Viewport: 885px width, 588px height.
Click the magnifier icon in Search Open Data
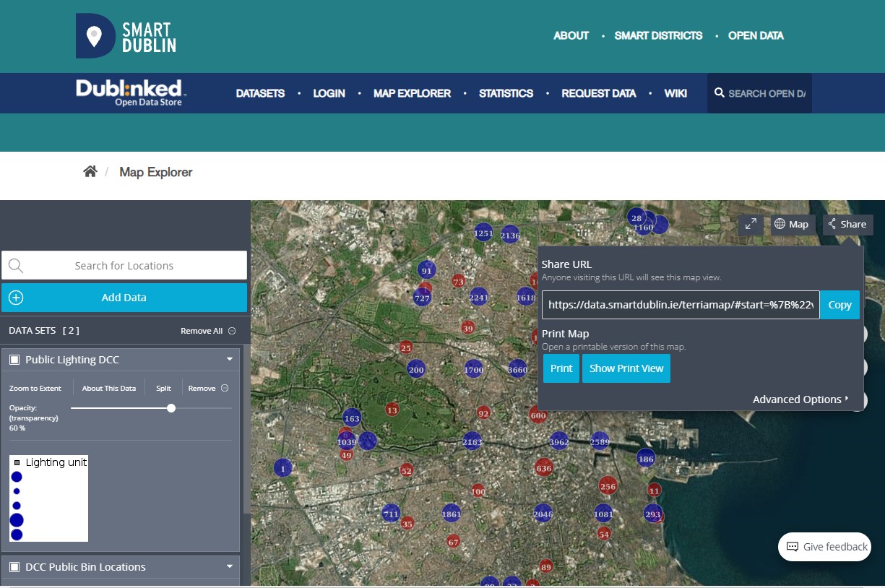coord(719,93)
